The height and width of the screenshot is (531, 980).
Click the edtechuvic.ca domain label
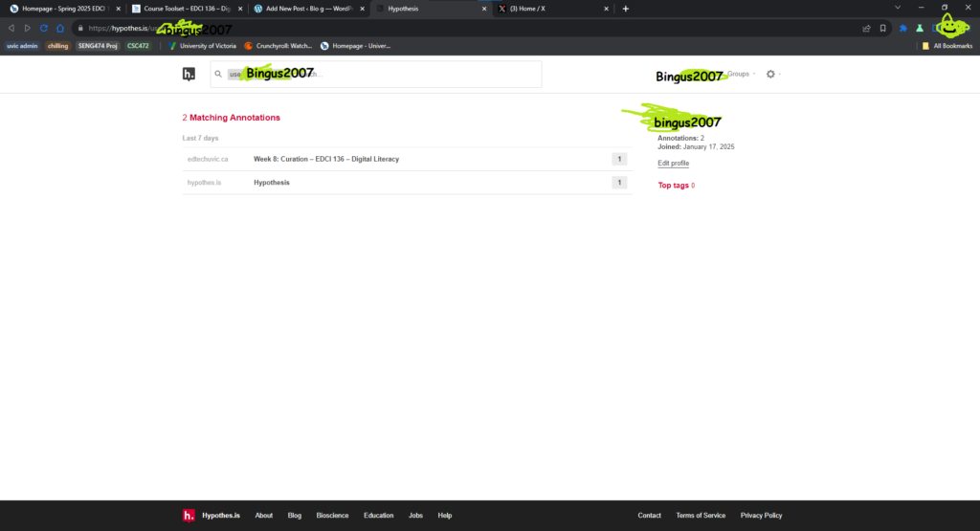tap(208, 159)
